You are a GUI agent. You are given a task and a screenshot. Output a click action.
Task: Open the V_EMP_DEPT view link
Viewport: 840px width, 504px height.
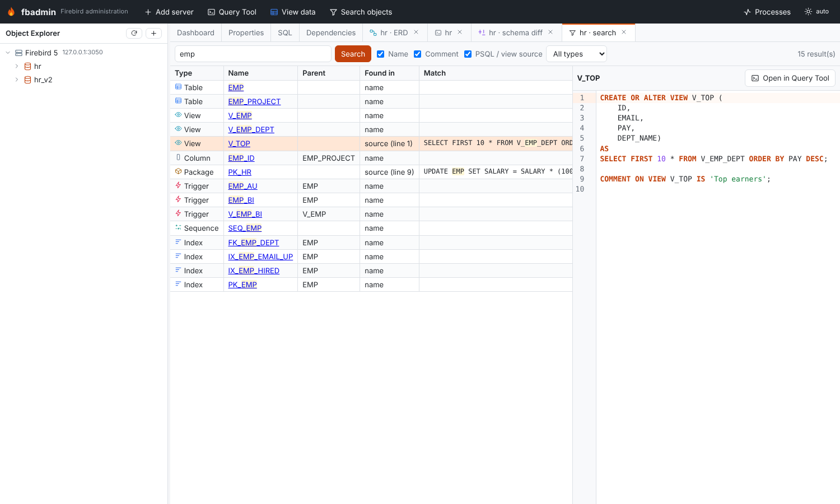[x=251, y=129]
